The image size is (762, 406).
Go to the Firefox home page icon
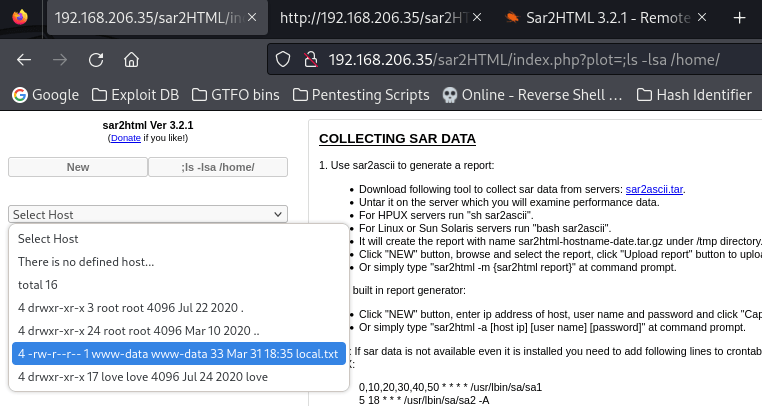(130, 59)
